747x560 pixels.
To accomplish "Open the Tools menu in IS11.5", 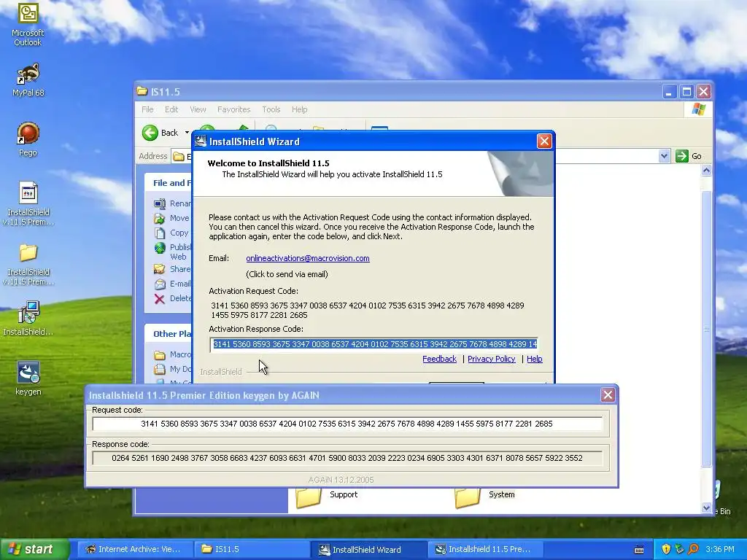I will pos(271,109).
